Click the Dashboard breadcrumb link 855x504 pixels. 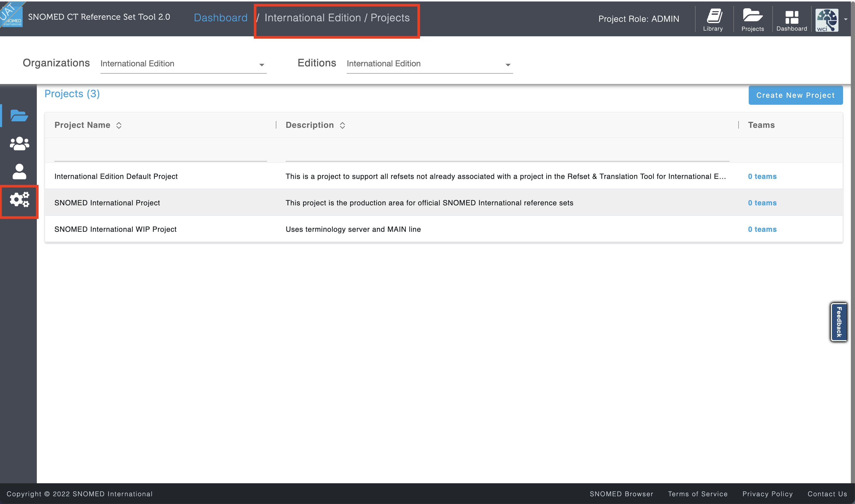220,18
